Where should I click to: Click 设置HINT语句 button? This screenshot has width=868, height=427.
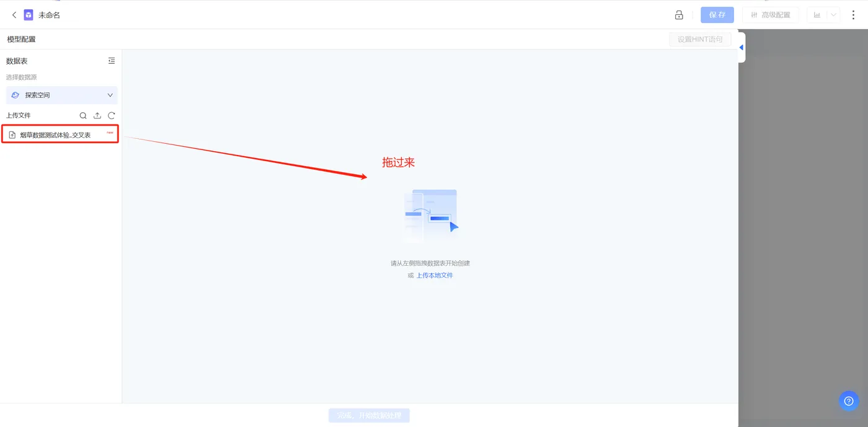[x=700, y=39]
